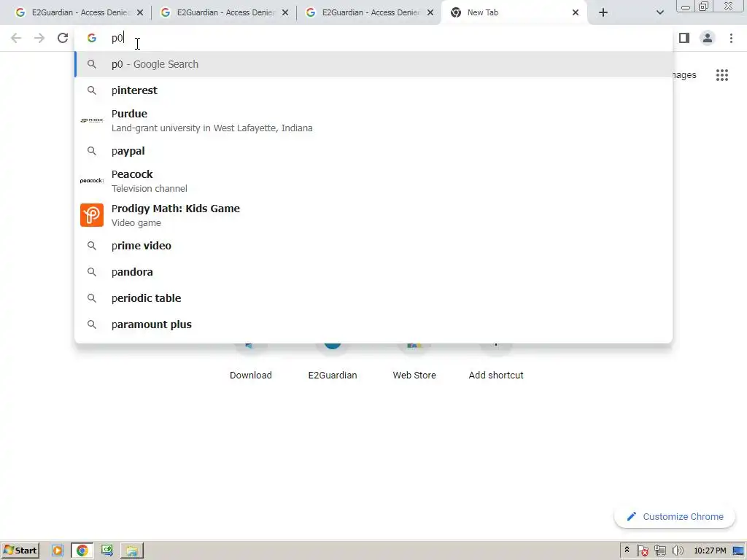Click the Purdue logo icon
Image resolution: width=747 pixels, height=560 pixels.
(91, 120)
